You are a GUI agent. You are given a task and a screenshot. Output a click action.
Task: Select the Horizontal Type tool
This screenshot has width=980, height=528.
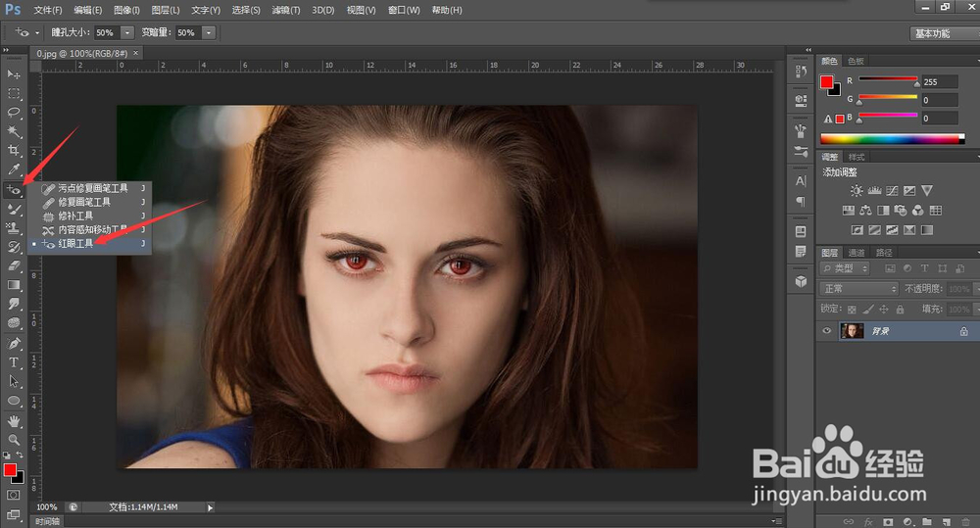click(x=13, y=362)
